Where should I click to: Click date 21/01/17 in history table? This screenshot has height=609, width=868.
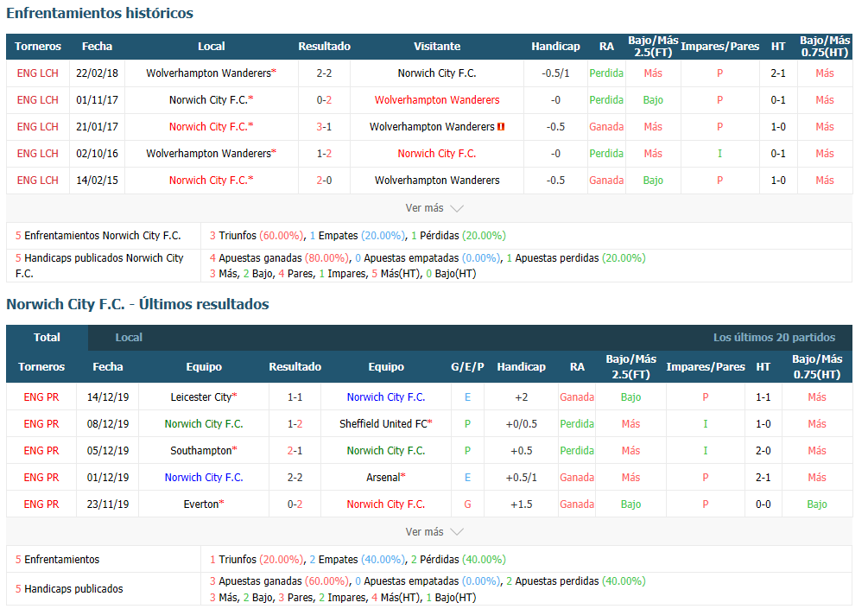point(97,127)
